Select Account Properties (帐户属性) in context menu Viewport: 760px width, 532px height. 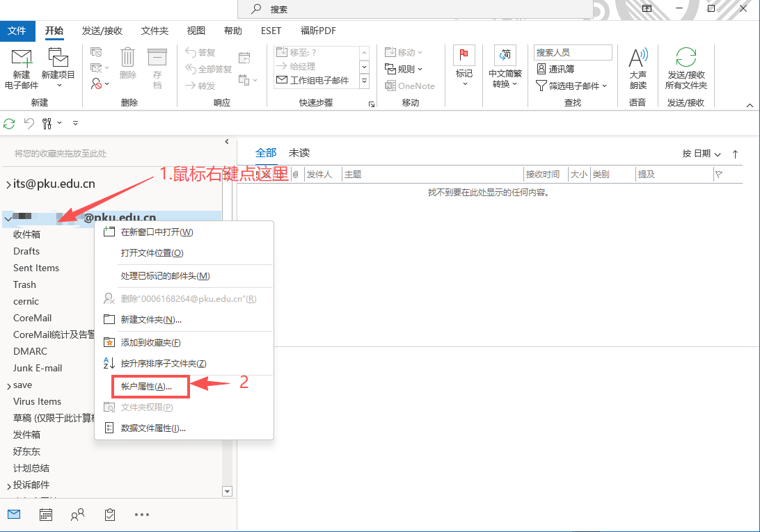click(146, 386)
